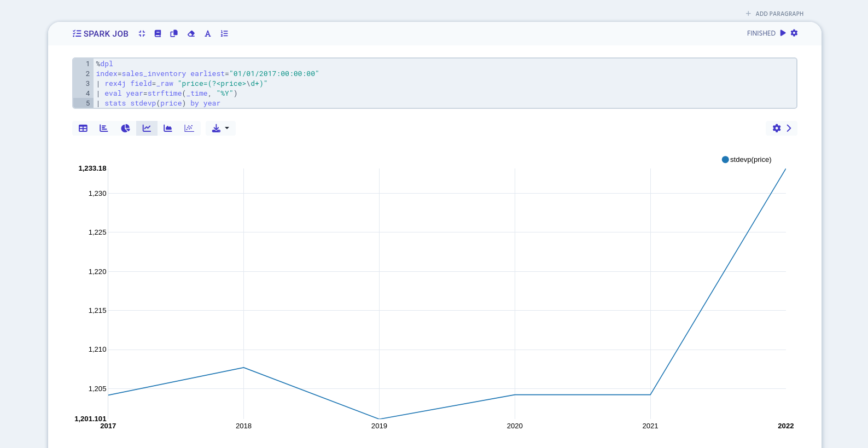
Task: Click the 2019 x-axis label
Action: tap(379, 426)
